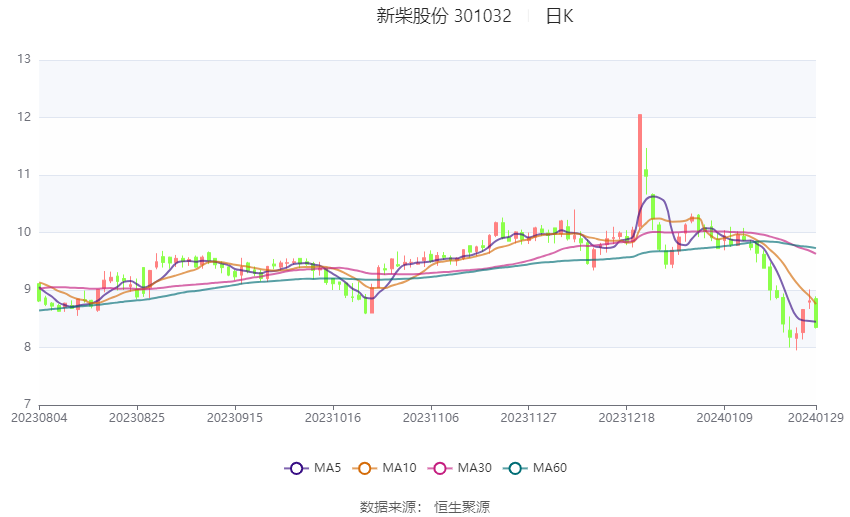This screenshot has width=850, height=517.
Task: Click the x-axis date 20231127
Action: point(529,418)
